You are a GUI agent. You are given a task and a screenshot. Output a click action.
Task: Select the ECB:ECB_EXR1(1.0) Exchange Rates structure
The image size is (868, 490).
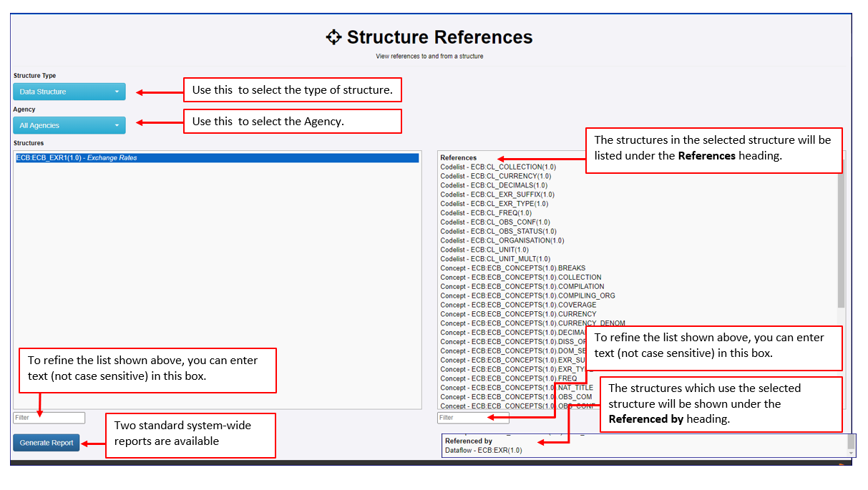[107, 158]
